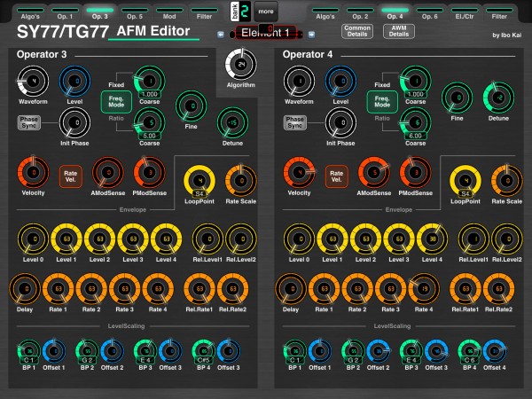Click the Element 1 display
Screen dimensions: 532x399
(x=266, y=33)
